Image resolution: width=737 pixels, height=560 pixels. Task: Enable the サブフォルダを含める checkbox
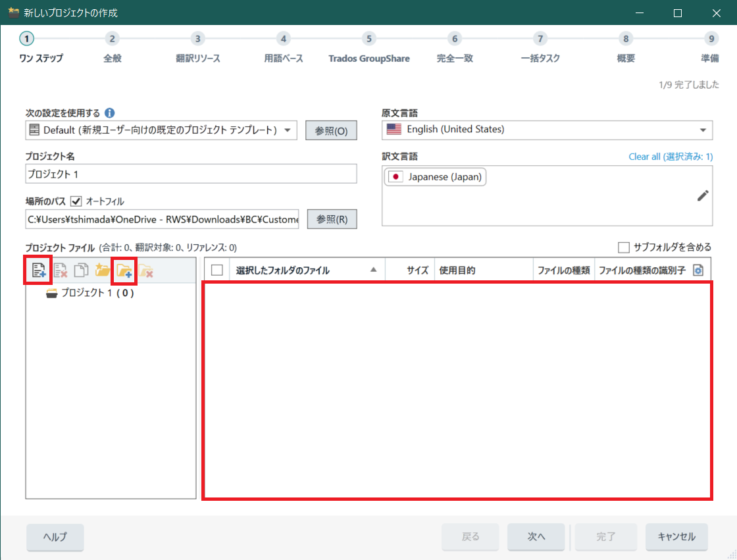pyautogui.click(x=624, y=247)
